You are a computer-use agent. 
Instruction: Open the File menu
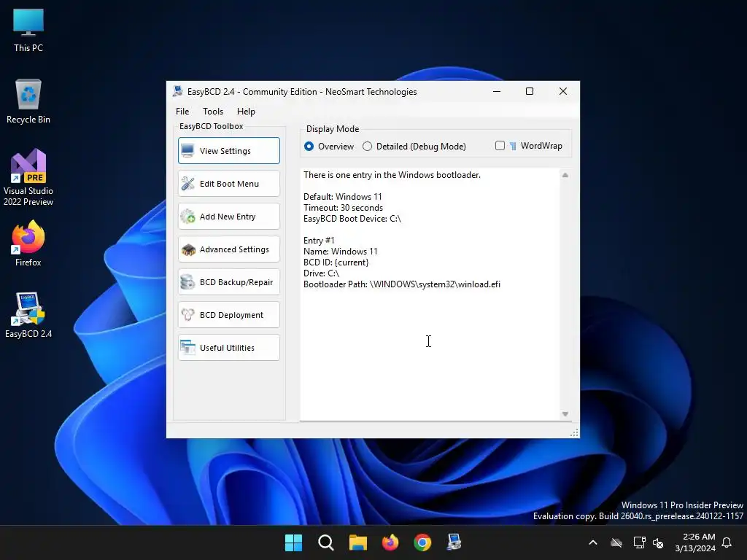[182, 111]
